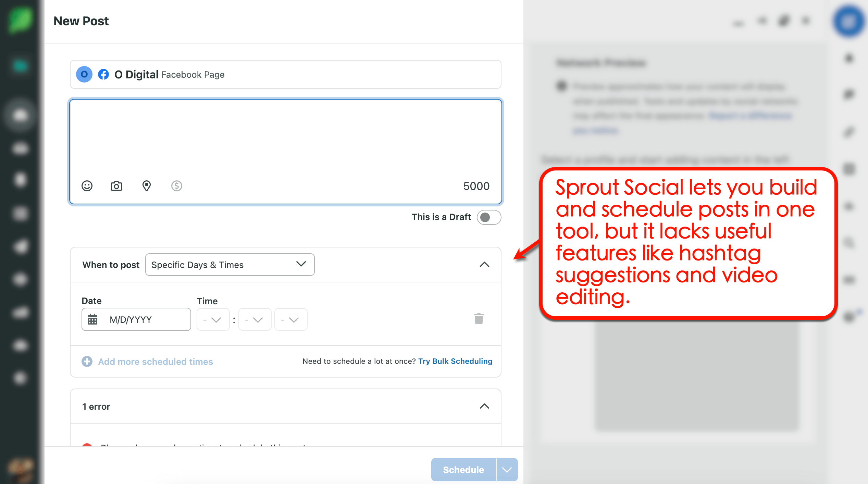Select the O Digital profile avatar
The width and height of the screenshot is (868, 484).
click(x=84, y=74)
